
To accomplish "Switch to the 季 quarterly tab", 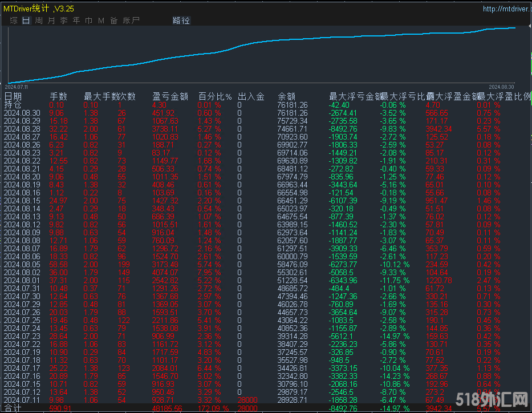I will click(64, 21).
